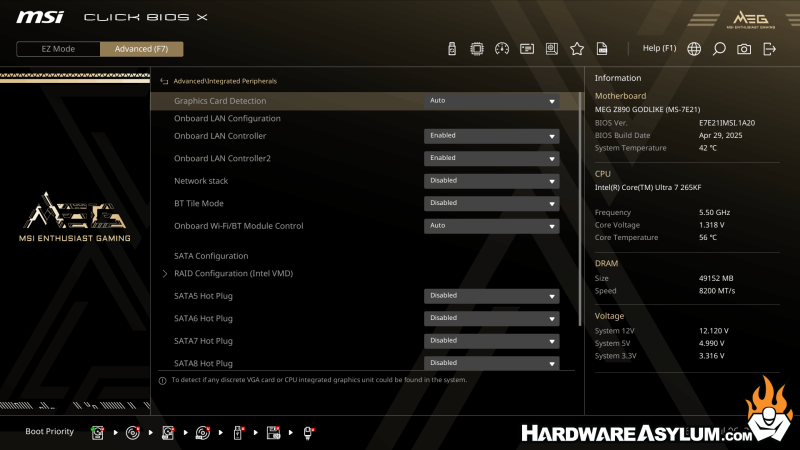Click BIOS version E7E21IMSI.1A20 value
Image resolution: width=800 pixels, height=450 pixels.
point(727,123)
